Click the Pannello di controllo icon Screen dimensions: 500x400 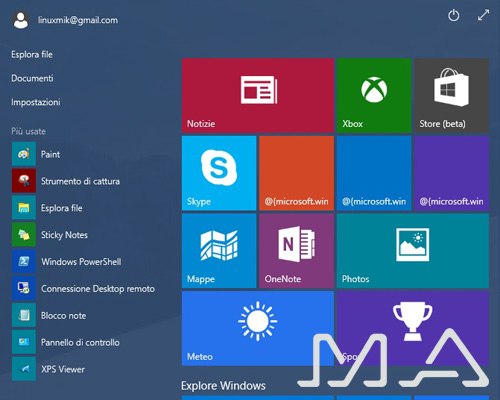pyautogui.click(x=24, y=342)
